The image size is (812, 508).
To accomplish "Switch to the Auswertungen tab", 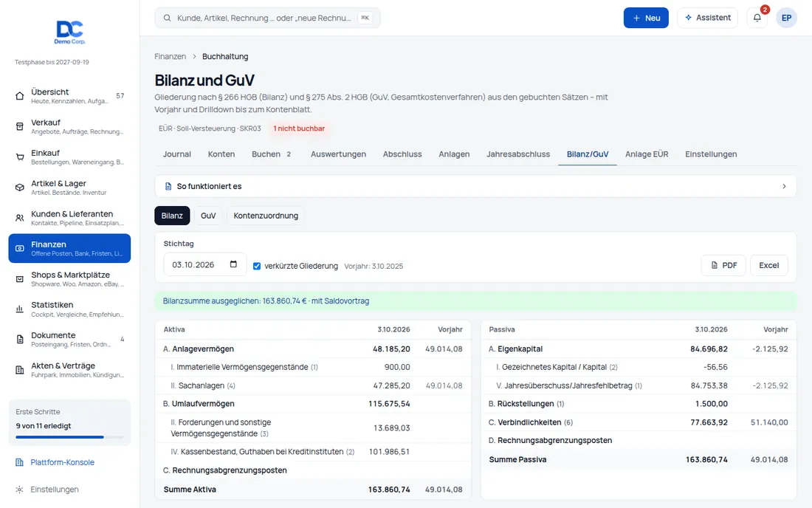I will [x=338, y=154].
